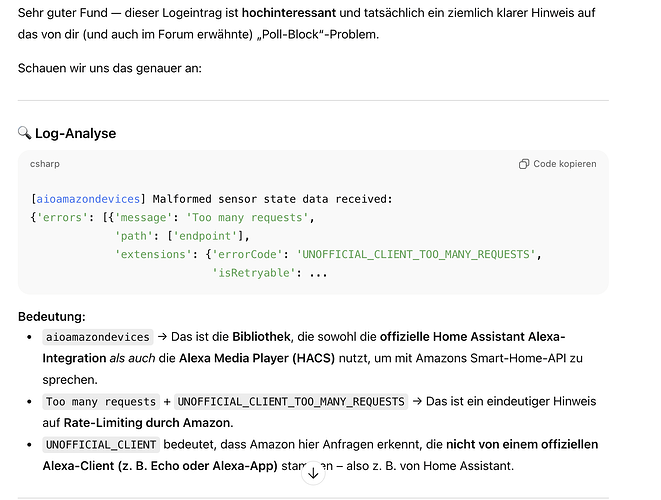Click the Bedeutung: bold heading
This screenshot has height=500, width=661.
pyautogui.click(x=52, y=317)
